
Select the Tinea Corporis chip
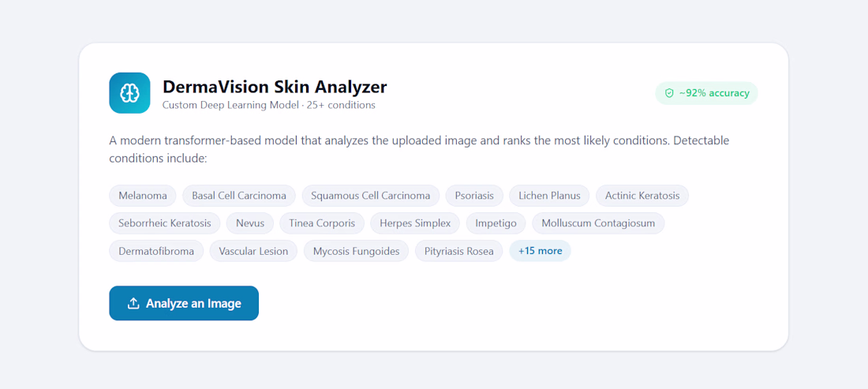tap(322, 223)
